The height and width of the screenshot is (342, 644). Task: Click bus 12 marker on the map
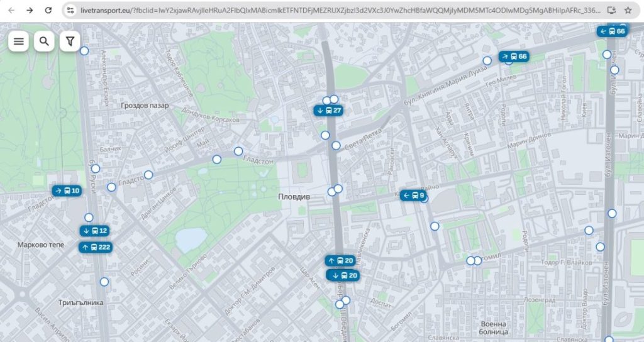point(95,231)
